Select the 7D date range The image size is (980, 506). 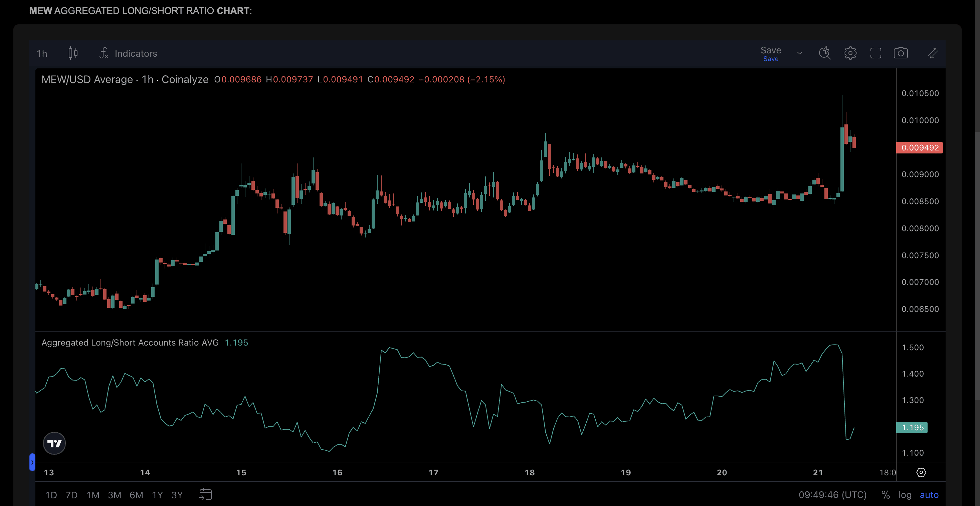click(x=71, y=495)
